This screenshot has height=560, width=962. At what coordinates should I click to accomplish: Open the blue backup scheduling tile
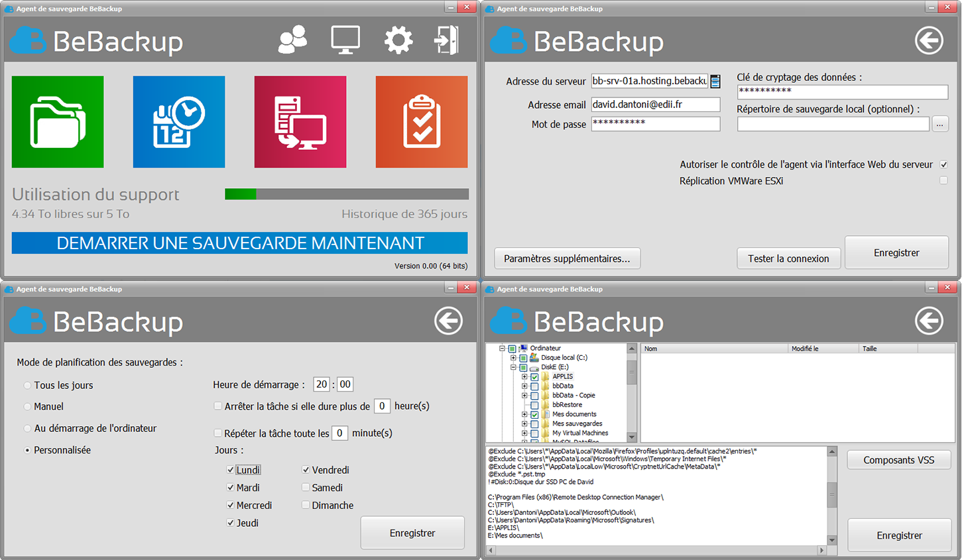coord(179,122)
